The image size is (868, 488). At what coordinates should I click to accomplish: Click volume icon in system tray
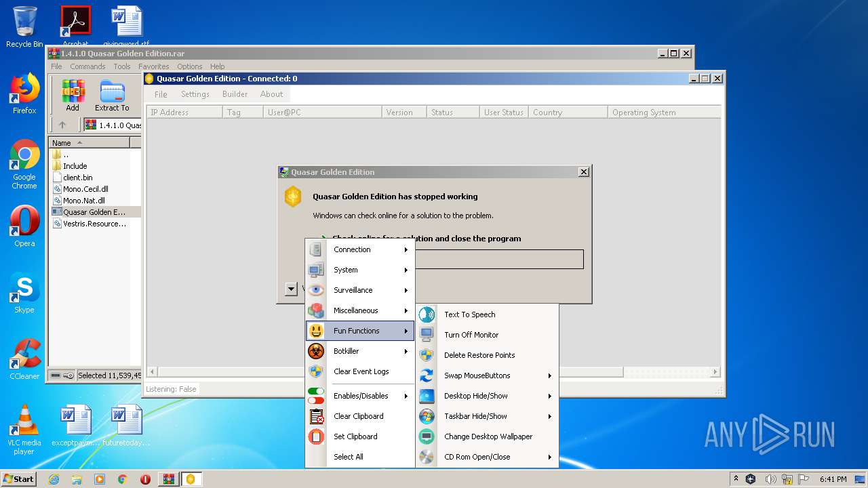click(x=770, y=479)
